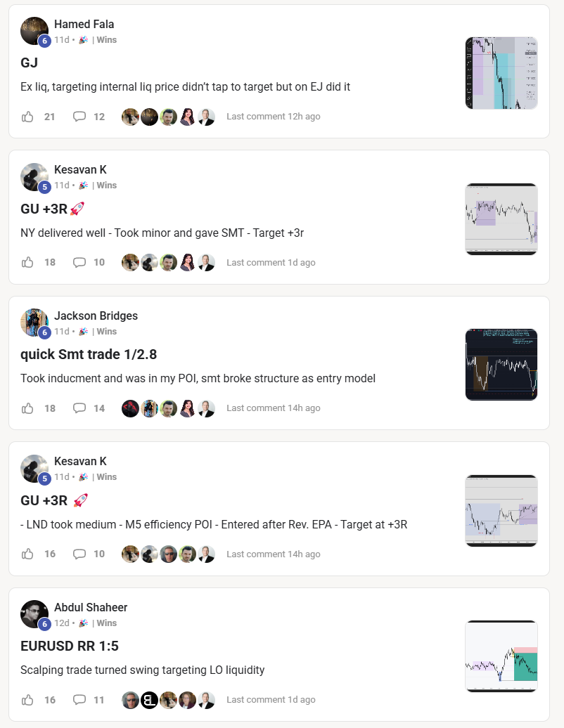Open the dark chart thumbnail on Smt trade

[x=501, y=365]
